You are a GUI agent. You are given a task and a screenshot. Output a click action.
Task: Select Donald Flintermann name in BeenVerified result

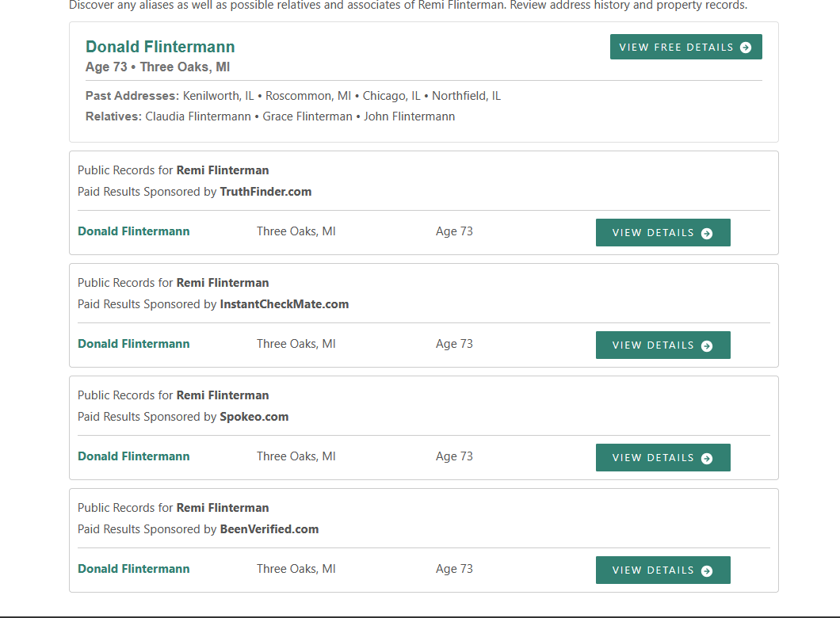click(x=134, y=569)
